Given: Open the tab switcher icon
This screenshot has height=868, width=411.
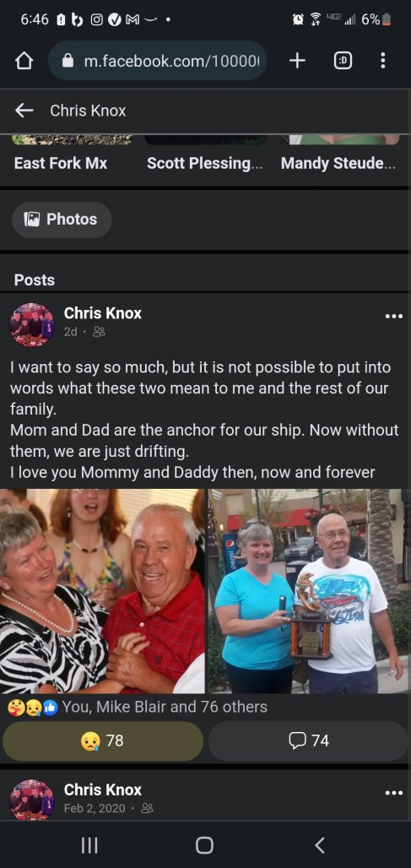Looking at the screenshot, I should pyautogui.click(x=343, y=61).
